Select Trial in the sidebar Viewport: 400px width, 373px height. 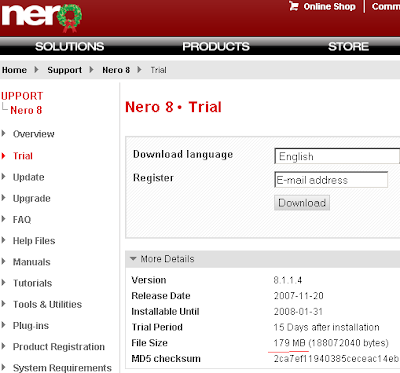click(x=23, y=156)
